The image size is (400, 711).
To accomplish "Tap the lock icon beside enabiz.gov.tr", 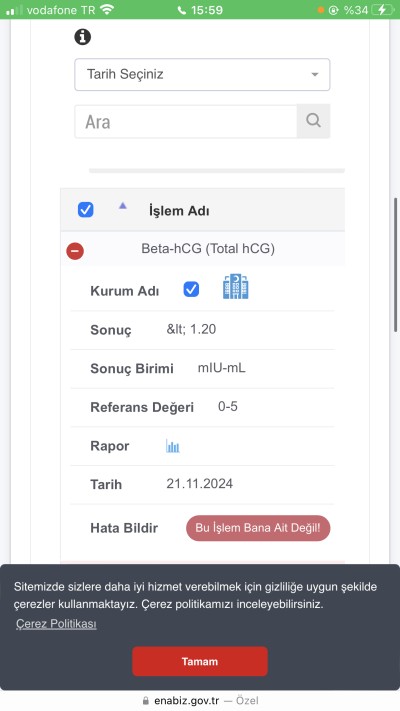I will (x=145, y=701).
